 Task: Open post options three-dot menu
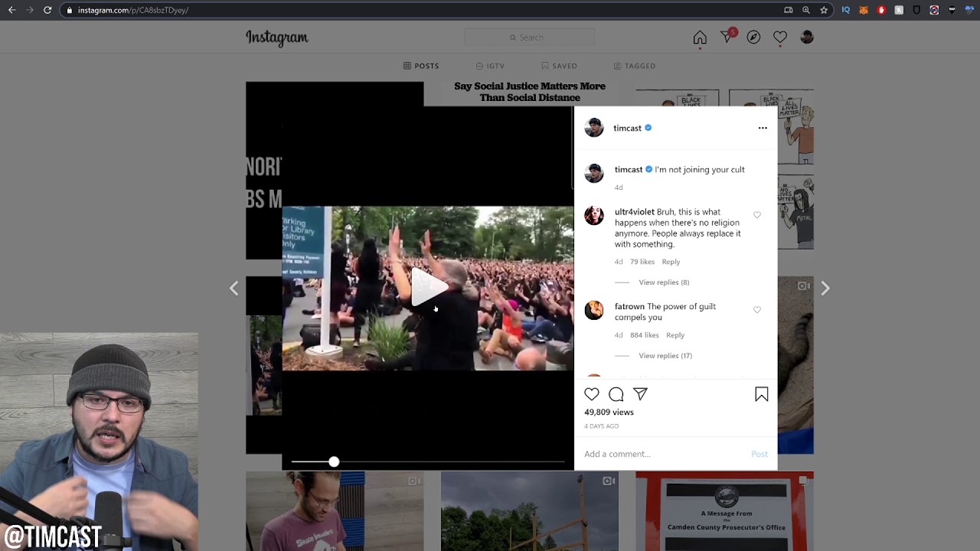point(763,128)
